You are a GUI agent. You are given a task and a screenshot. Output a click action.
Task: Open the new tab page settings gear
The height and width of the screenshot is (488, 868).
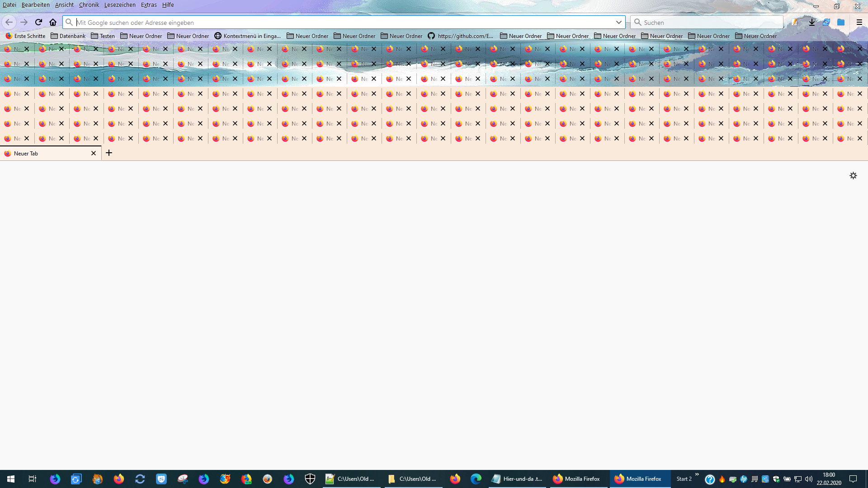pos(853,176)
